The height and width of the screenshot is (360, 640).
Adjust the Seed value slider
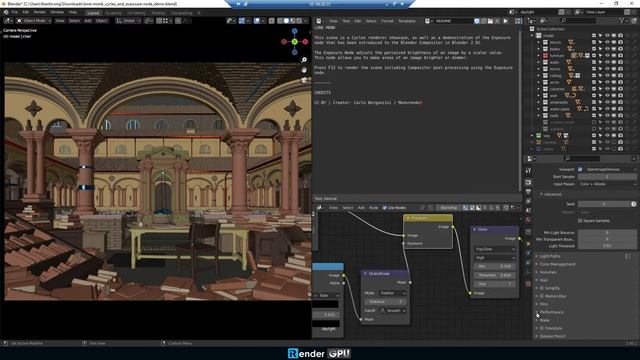click(604, 204)
